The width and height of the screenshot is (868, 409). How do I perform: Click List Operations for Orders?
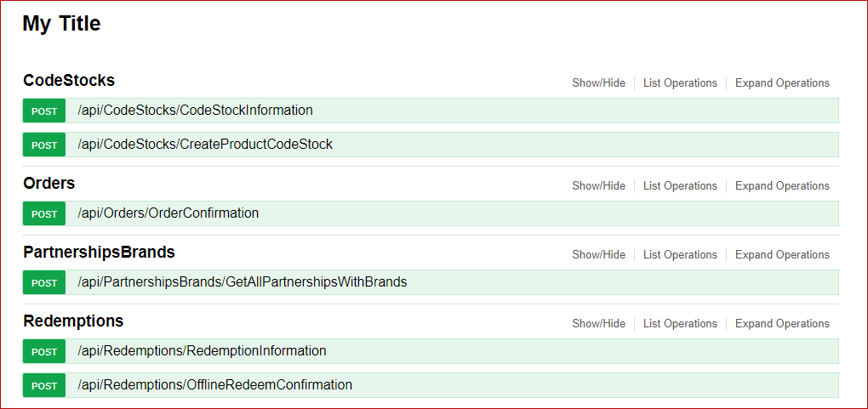click(x=680, y=186)
